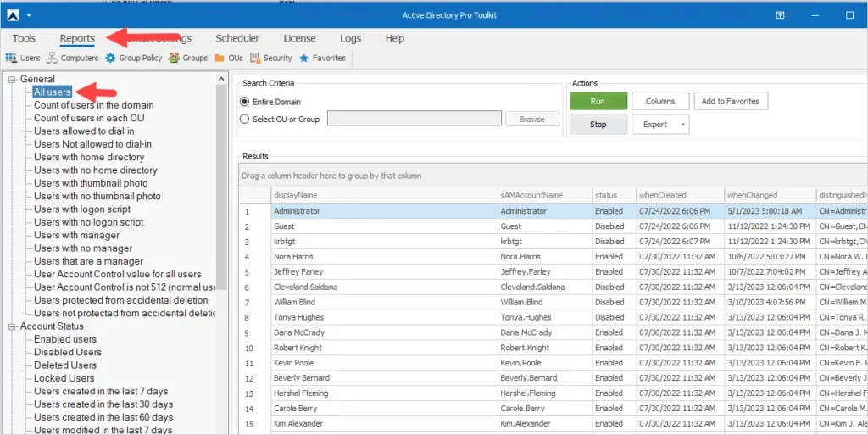Open the Security report category icon
Image resolution: width=868 pixels, height=435 pixels.
(x=255, y=58)
